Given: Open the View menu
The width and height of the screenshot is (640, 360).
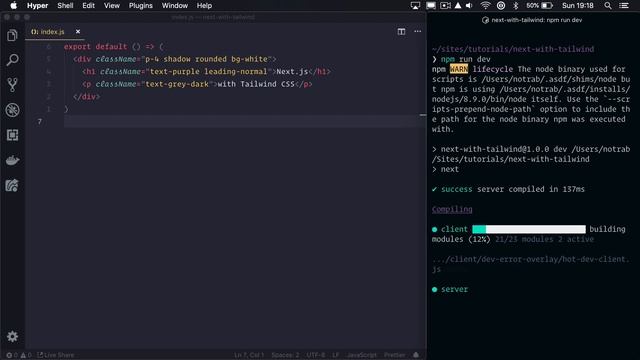Looking at the screenshot, I should tap(111, 6).
